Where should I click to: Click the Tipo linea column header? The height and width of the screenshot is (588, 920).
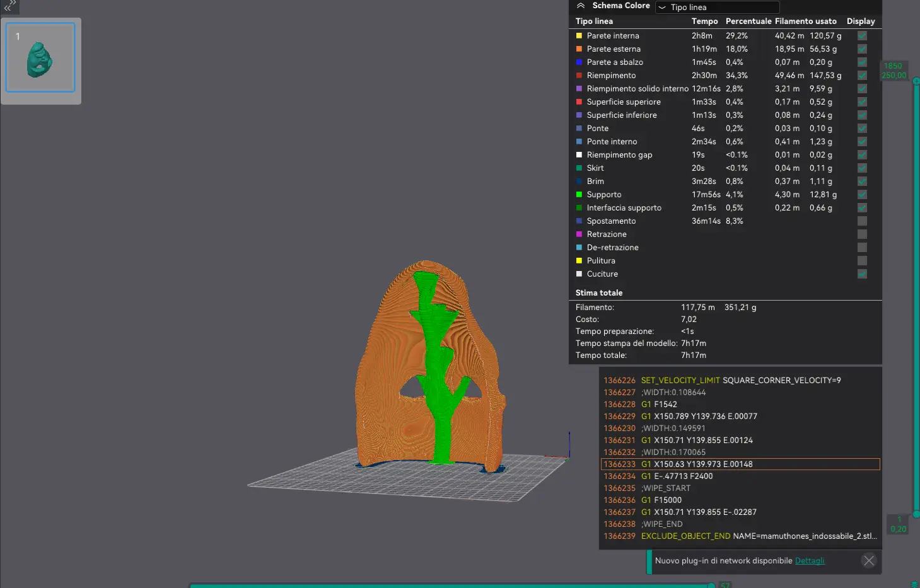point(594,21)
